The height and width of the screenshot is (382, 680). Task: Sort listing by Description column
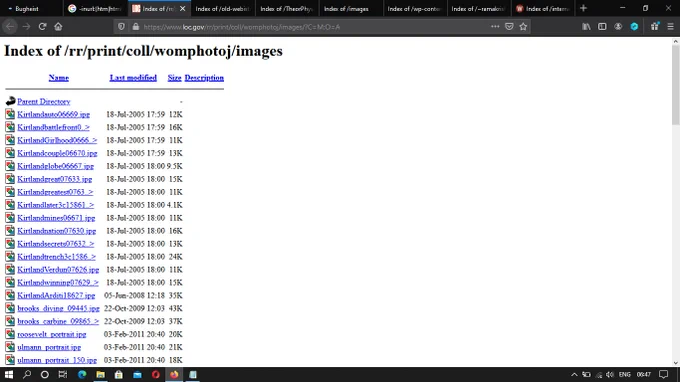pos(204,78)
